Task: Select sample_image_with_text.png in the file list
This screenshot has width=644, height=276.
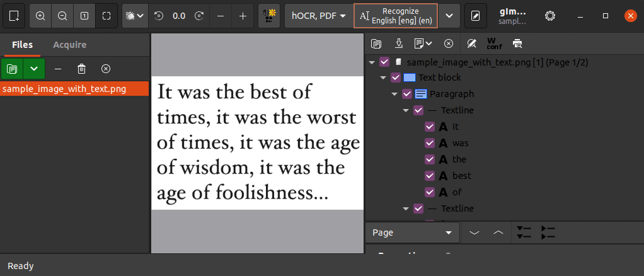Action: click(74, 89)
